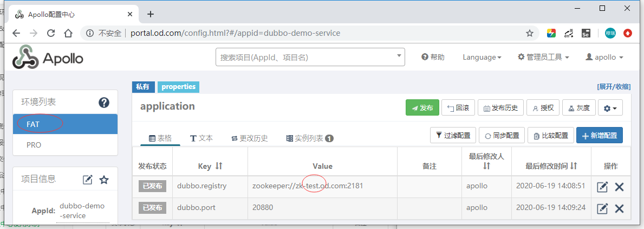Sort table by Key column
Image resolution: width=644 pixels, height=229 pixels.
pyautogui.click(x=219, y=166)
